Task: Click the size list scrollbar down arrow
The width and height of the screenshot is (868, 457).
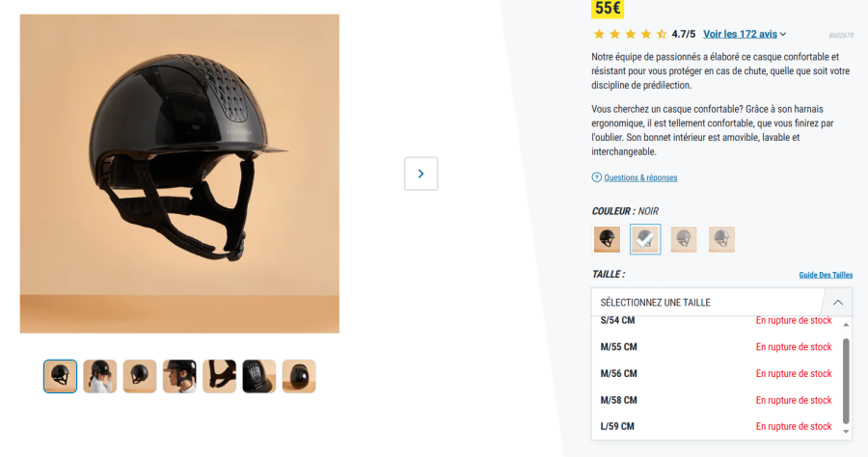Action: [846, 432]
